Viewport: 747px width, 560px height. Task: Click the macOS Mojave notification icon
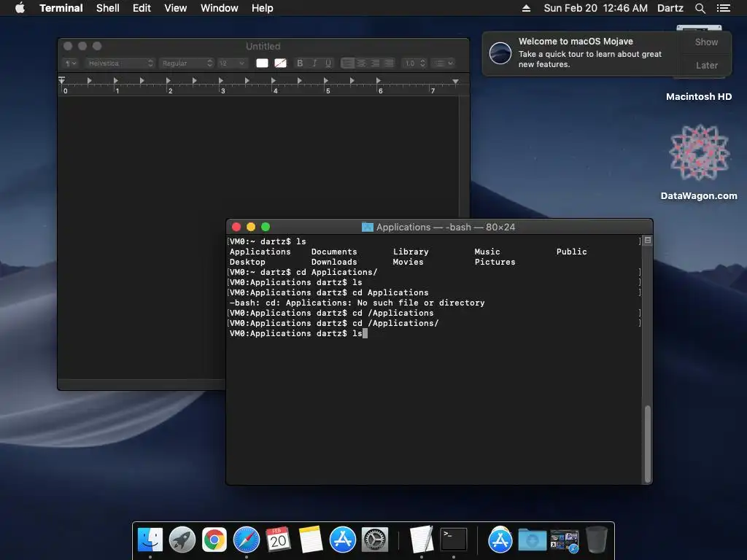pos(500,52)
